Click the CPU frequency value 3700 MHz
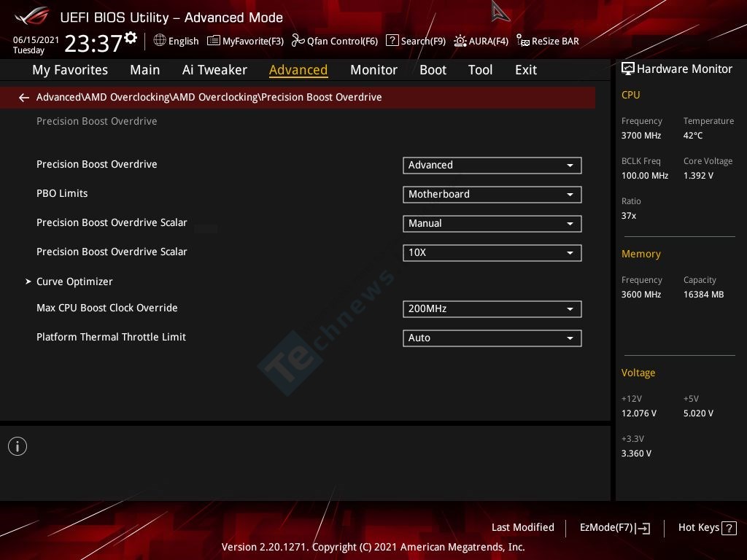747x560 pixels. point(640,136)
